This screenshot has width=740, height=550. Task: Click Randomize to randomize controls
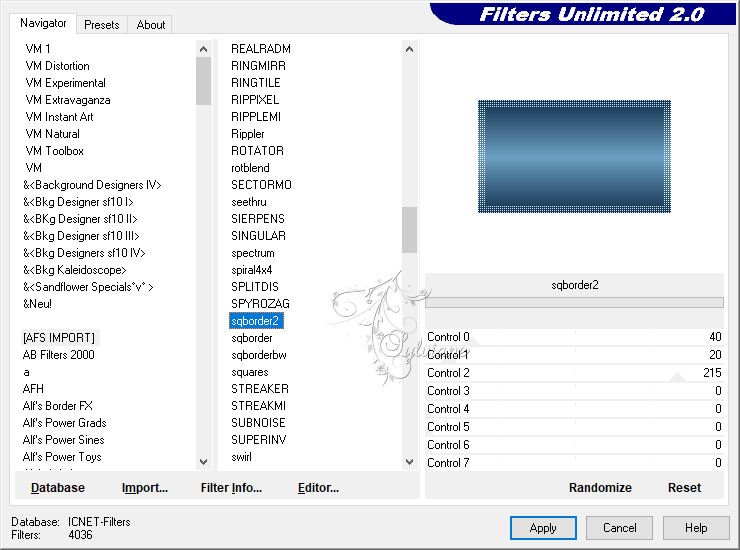tap(600, 488)
